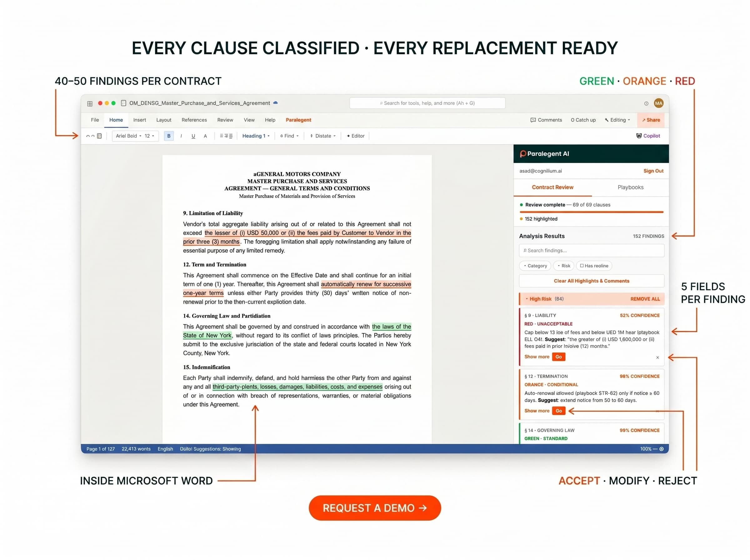Click the Redo arrow
Image resolution: width=750 pixels, height=560 pixels.
(x=93, y=136)
